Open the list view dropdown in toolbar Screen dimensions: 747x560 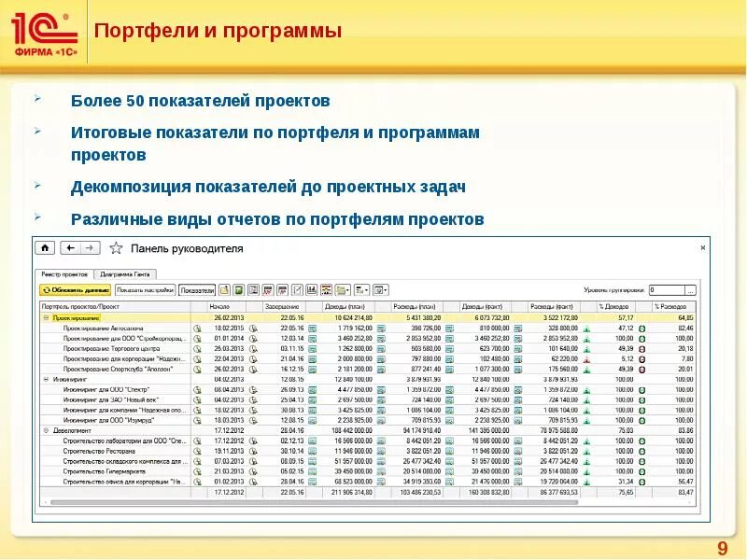(x=361, y=290)
